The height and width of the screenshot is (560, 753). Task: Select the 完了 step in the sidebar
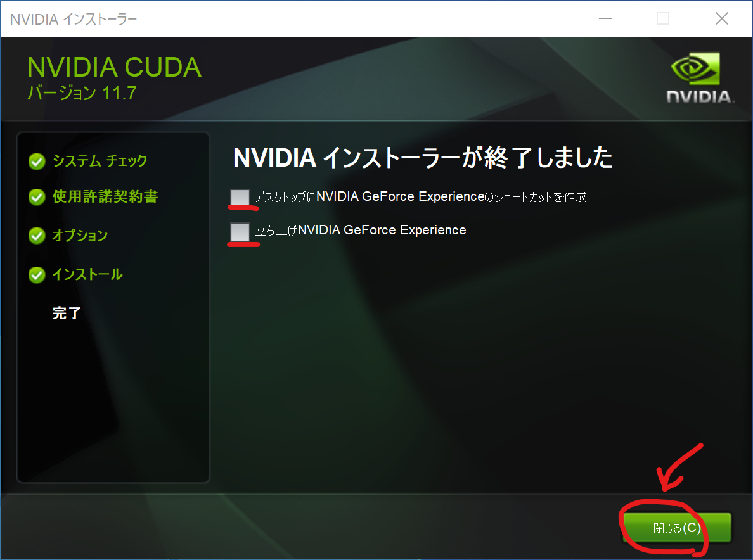click(x=67, y=313)
